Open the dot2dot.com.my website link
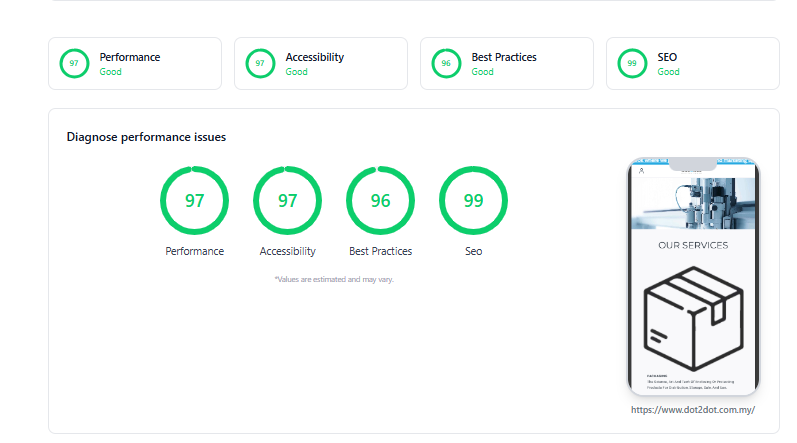 point(693,409)
